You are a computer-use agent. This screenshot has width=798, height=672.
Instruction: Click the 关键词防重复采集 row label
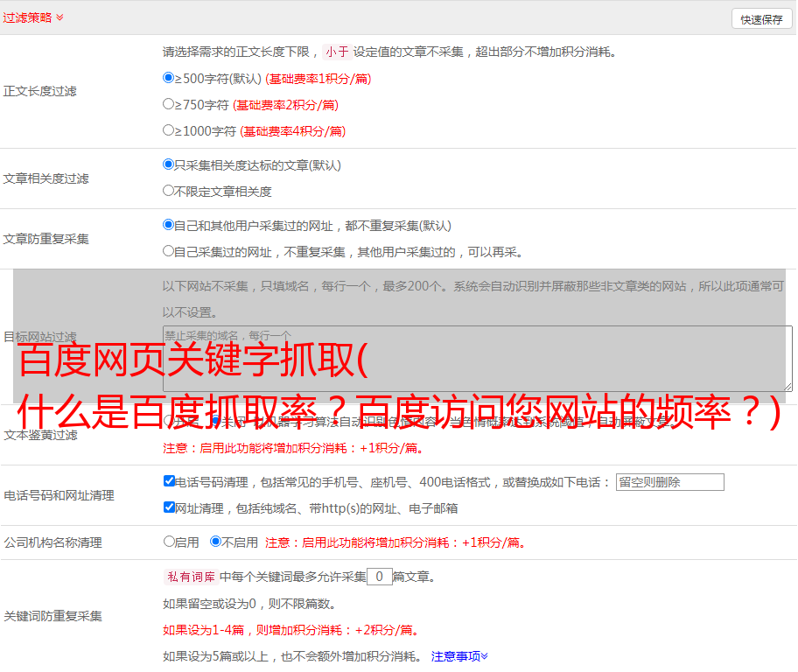52,616
